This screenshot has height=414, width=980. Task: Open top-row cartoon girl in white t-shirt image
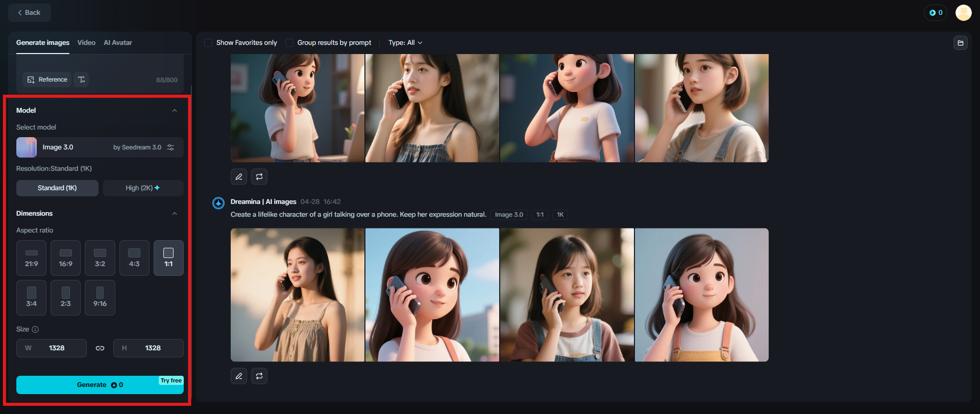(567, 108)
